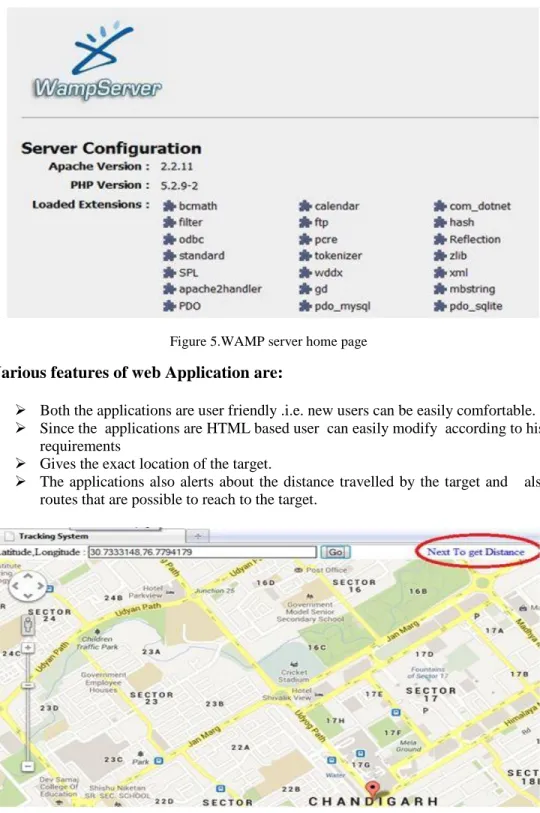Viewport: 540px width, 813px height.
Task: Click the CHANDIGARH map label
Action: click(373, 802)
